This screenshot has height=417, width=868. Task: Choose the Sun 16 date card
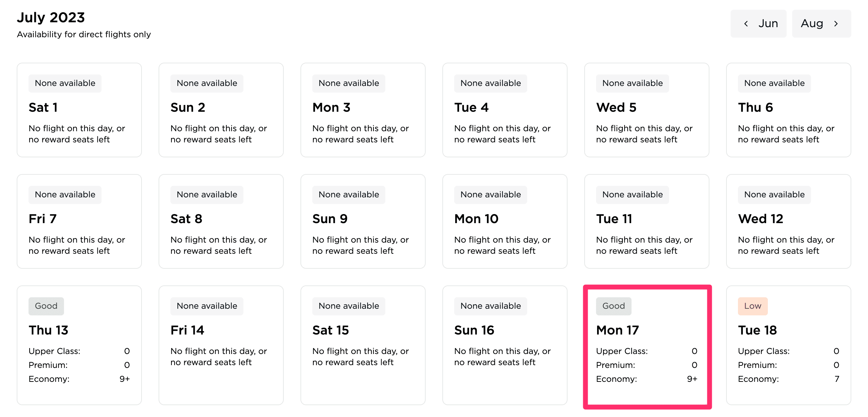(x=505, y=345)
